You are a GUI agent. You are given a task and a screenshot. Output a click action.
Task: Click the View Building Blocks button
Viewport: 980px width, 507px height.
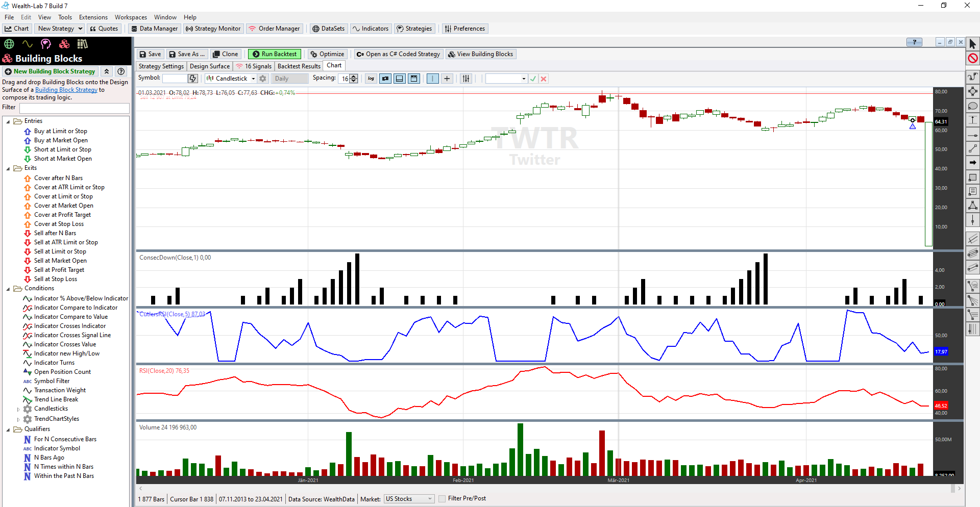click(x=480, y=54)
